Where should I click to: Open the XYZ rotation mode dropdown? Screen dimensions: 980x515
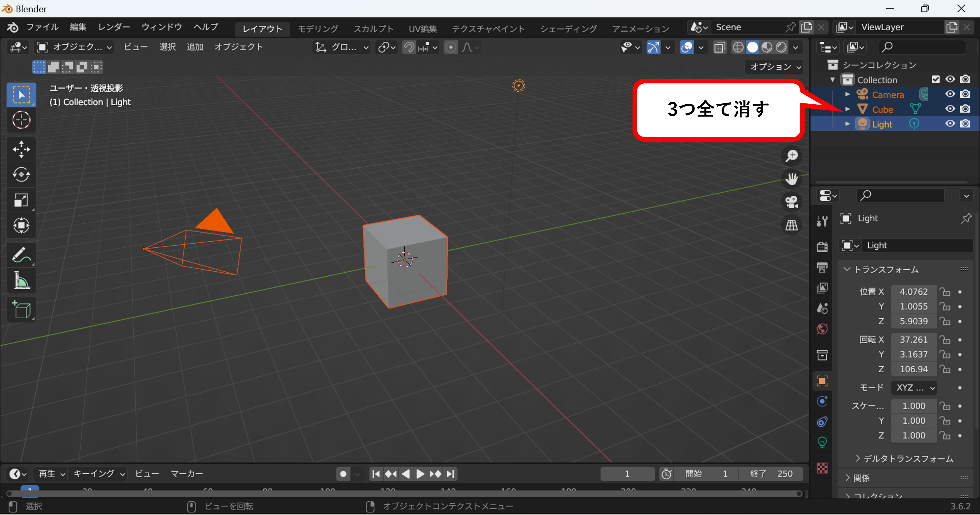(914, 388)
